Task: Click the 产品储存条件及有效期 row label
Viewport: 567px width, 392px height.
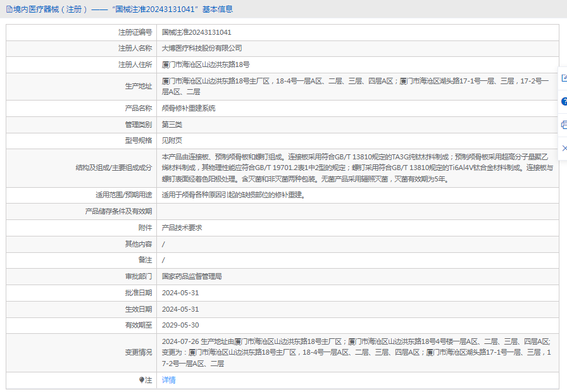Action: [118, 211]
